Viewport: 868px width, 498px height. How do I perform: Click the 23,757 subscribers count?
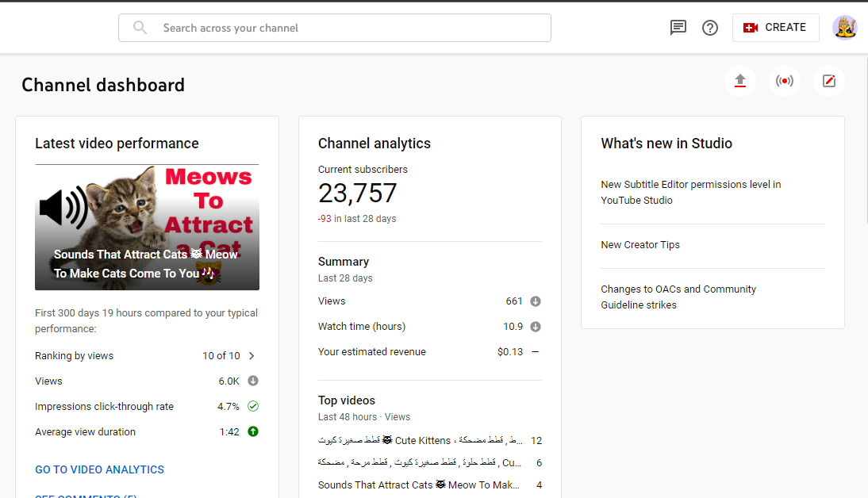(x=358, y=193)
